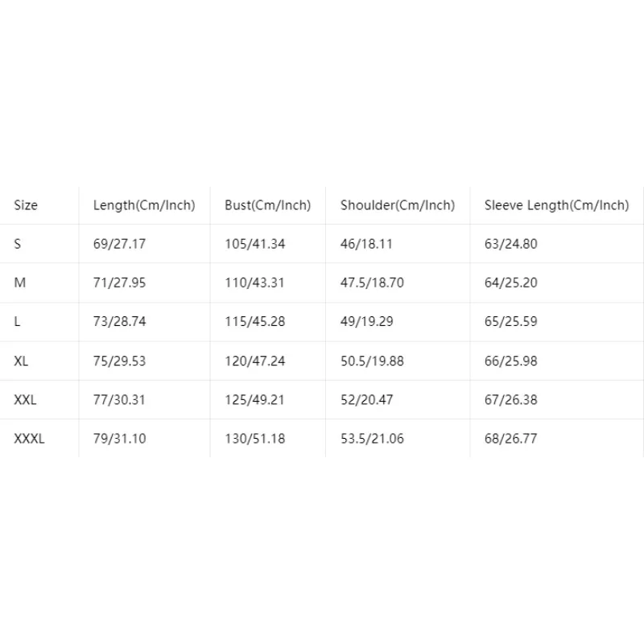
Task: Click the Bust(Cm/Inch) column header
Action: [x=267, y=205]
